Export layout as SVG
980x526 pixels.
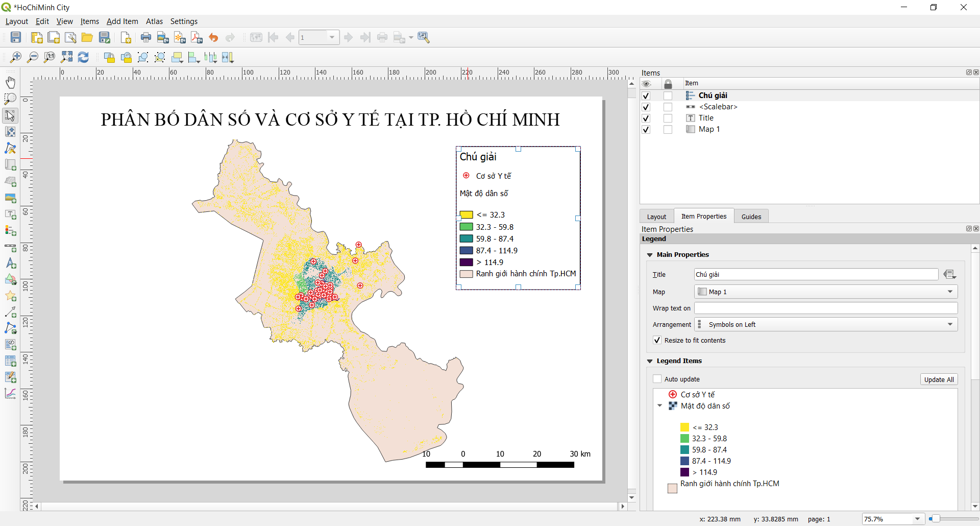180,37
